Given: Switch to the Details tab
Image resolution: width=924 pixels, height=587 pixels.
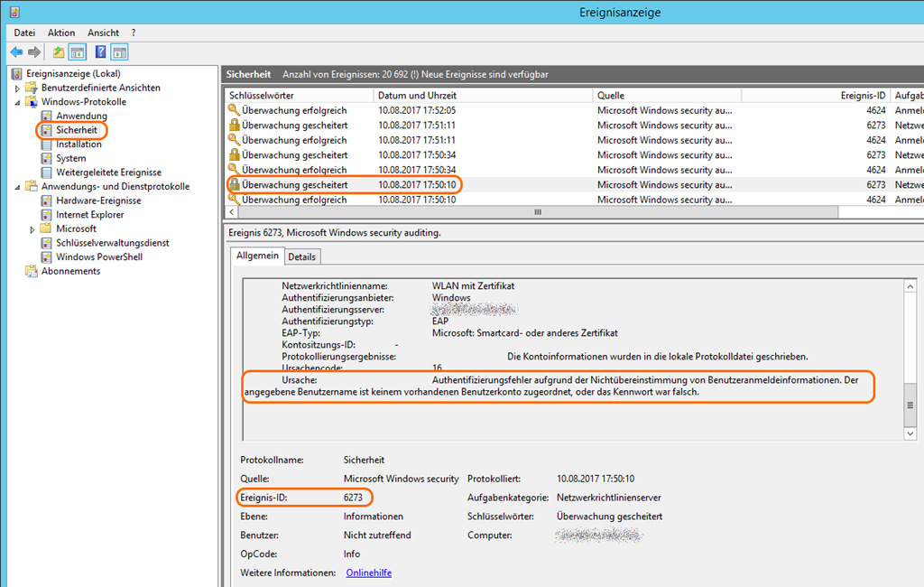Looking at the screenshot, I should tap(301, 256).
